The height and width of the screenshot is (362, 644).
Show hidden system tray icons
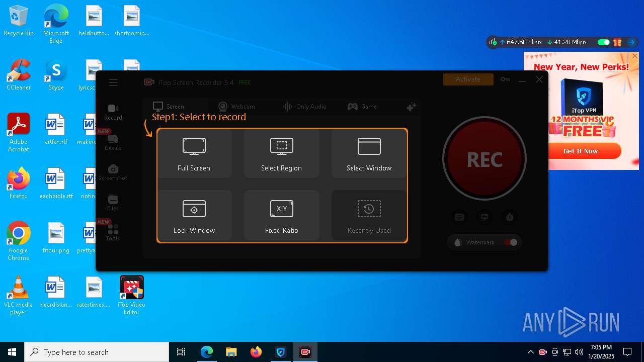[x=530, y=352]
